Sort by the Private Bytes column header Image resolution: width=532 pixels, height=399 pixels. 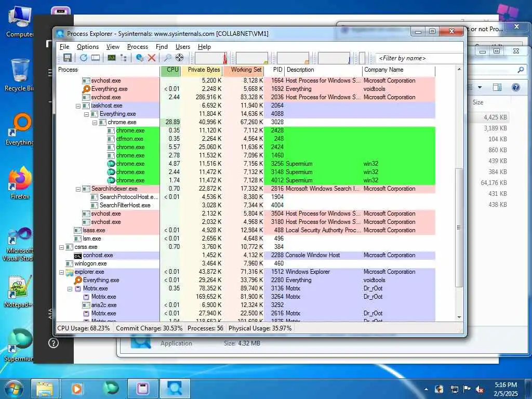202,70
